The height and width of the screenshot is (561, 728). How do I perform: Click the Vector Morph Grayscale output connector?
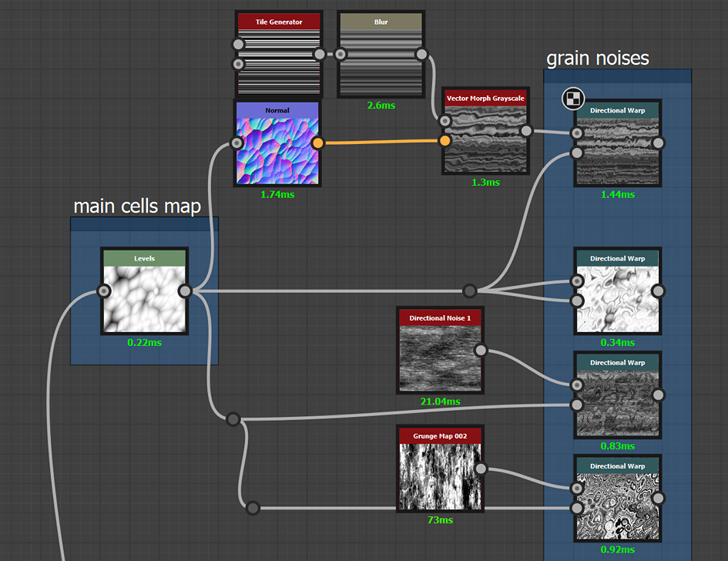pos(526,131)
